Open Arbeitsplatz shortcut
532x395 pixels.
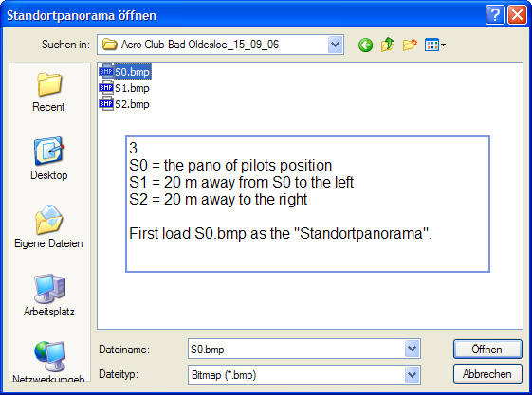point(49,295)
